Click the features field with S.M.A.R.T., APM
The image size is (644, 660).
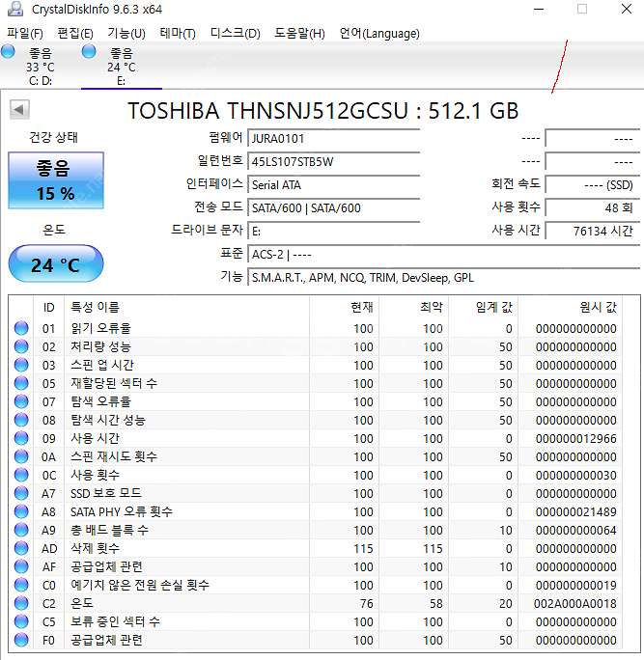pyautogui.click(x=444, y=277)
